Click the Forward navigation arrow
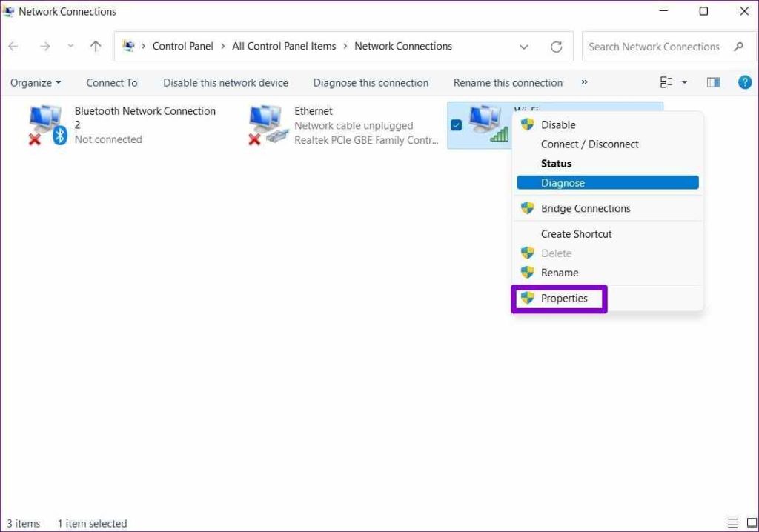Screen dimensions: 759x532 45,47
